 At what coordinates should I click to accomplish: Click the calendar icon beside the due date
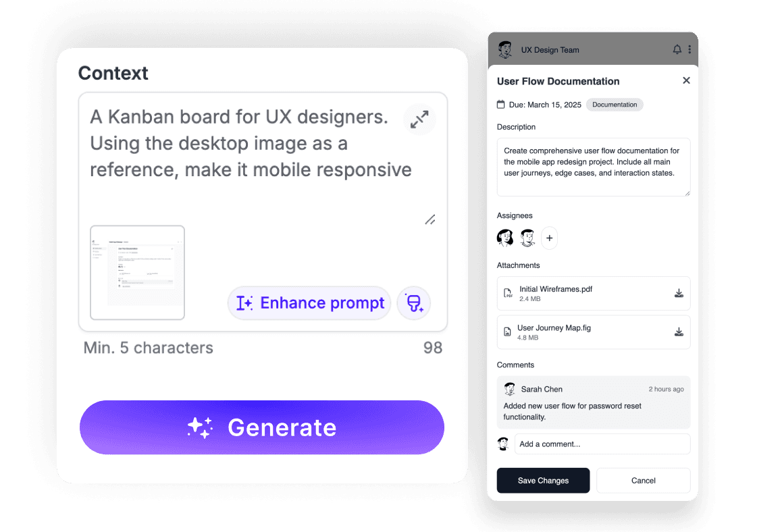click(x=501, y=105)
